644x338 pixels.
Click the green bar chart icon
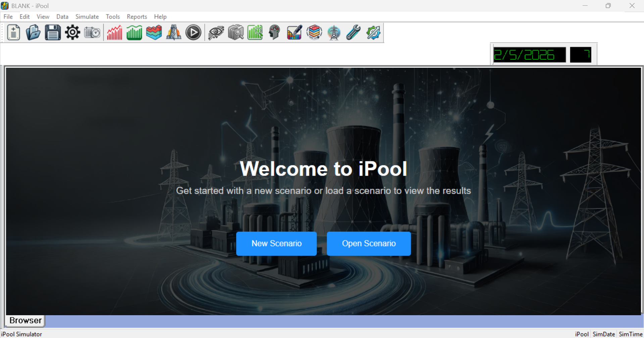tap(134, 33)
